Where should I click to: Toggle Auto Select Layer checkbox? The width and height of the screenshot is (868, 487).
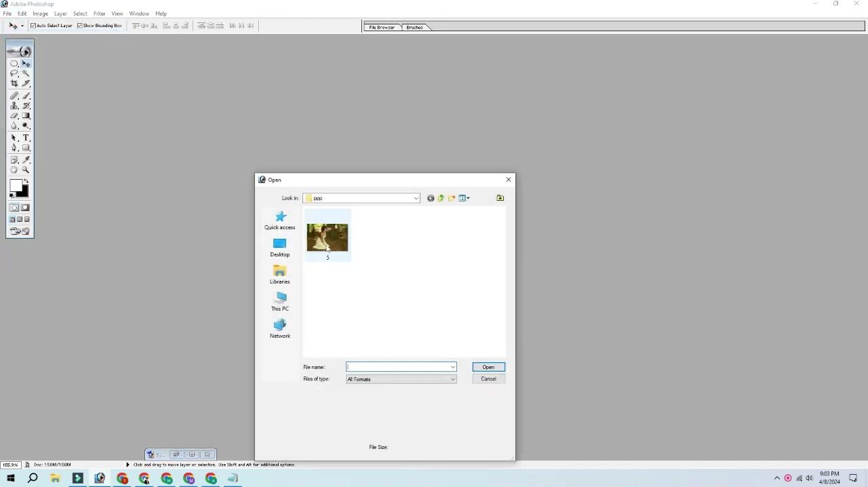[x=33, y=26]
